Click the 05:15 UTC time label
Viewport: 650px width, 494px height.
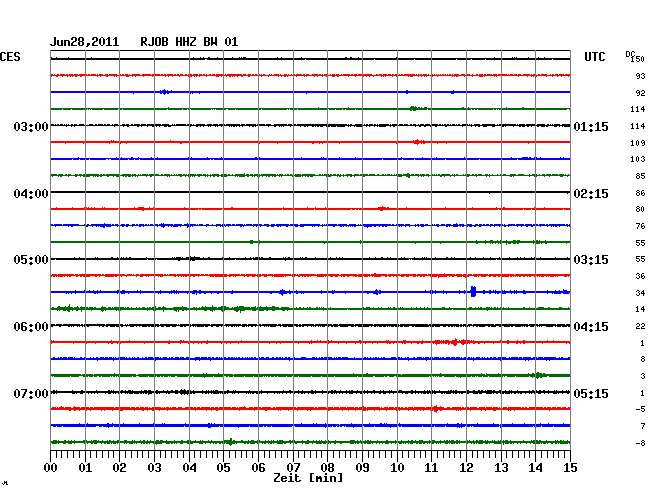point(591,393)
